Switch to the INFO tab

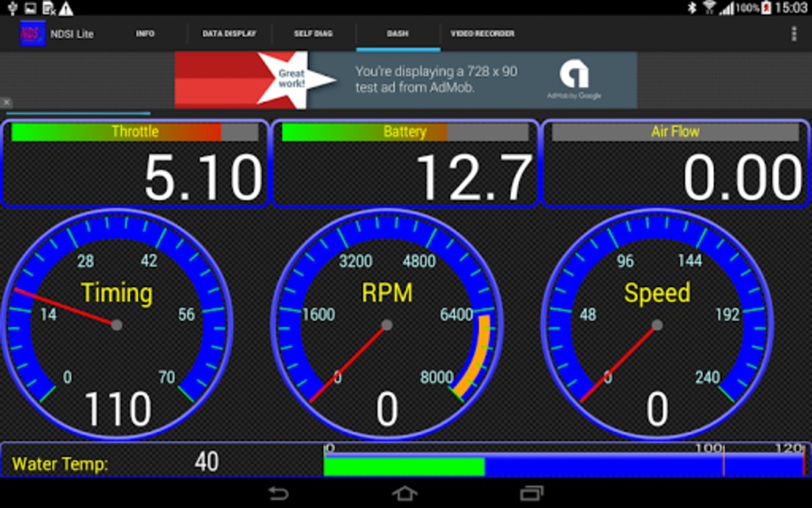click(x=145, y=34)
